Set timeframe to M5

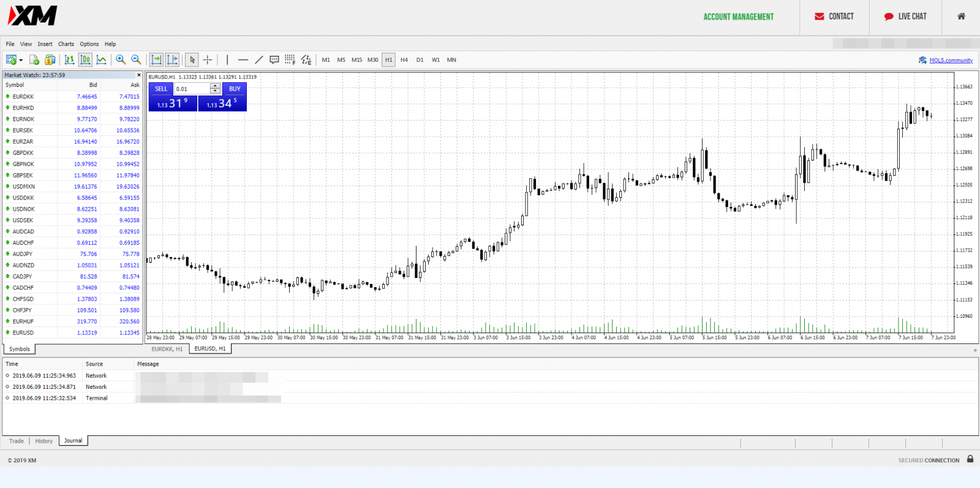pyautogui.click(x=341, y=60)
